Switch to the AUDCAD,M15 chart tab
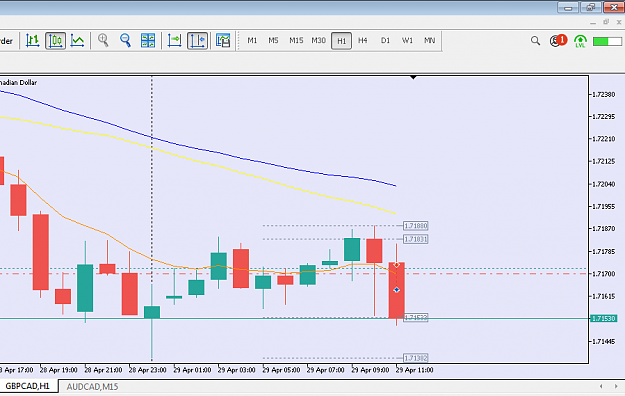 pyautogui.click(x=92, y=386)
